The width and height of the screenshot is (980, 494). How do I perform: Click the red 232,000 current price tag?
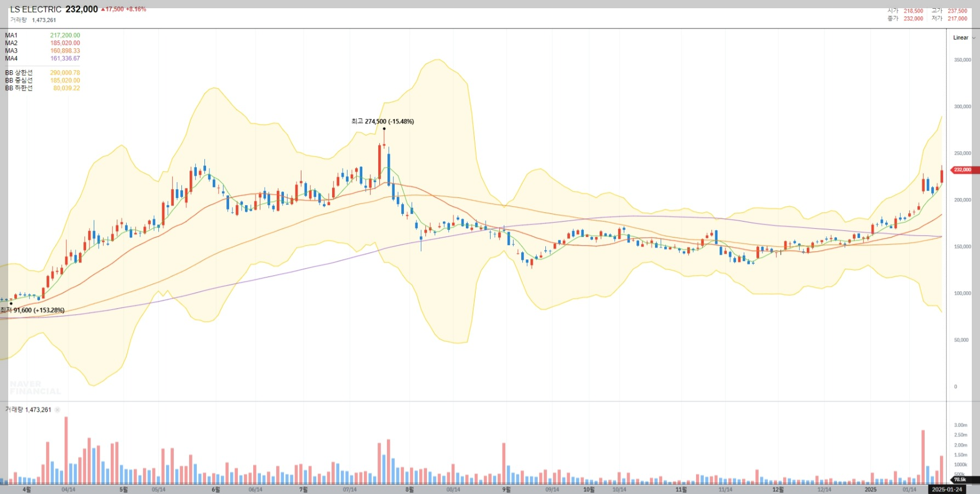click(x=964, y=170)
